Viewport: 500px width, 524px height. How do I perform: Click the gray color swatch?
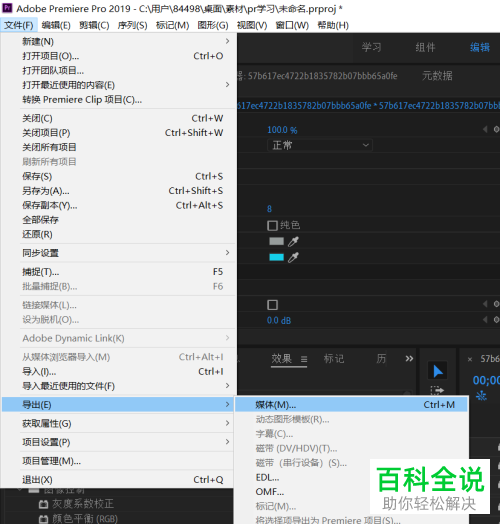[x=276, y=241]
